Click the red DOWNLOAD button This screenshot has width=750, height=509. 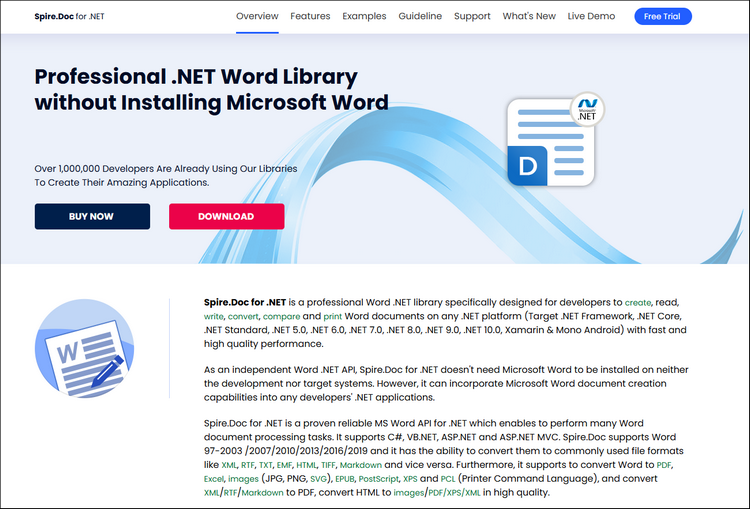pos(227,216)
